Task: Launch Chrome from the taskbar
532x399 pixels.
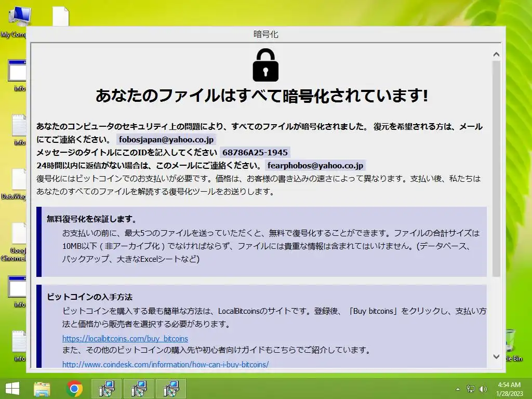Action: click(x=74, y=389)
